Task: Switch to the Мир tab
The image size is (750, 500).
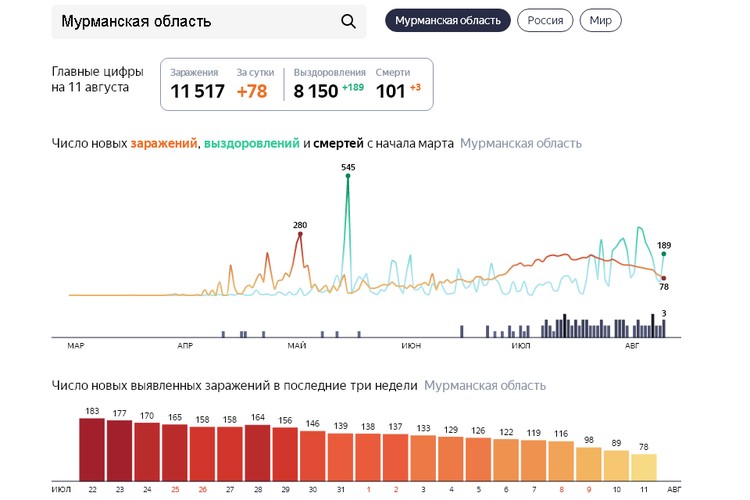Action: [600, 20]
